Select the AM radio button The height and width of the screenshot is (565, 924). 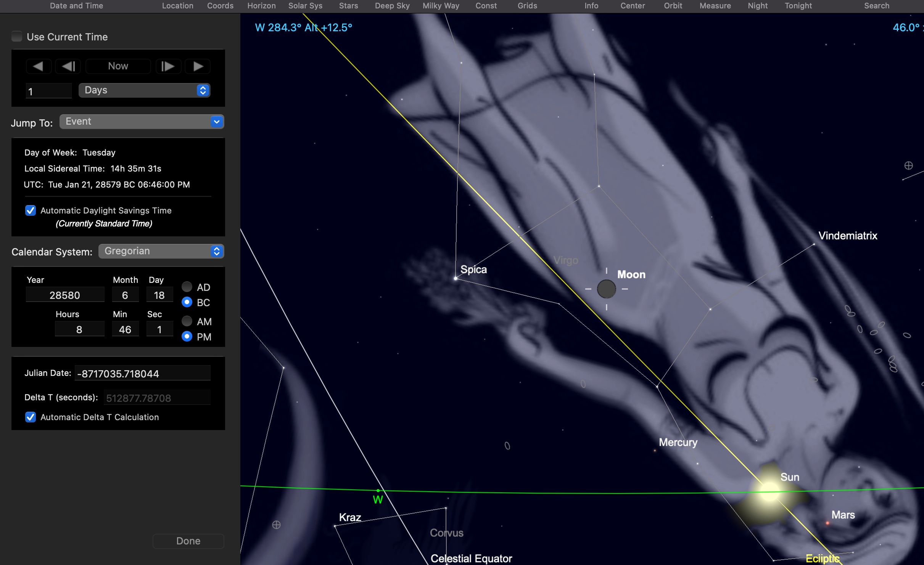coord(187,321)
